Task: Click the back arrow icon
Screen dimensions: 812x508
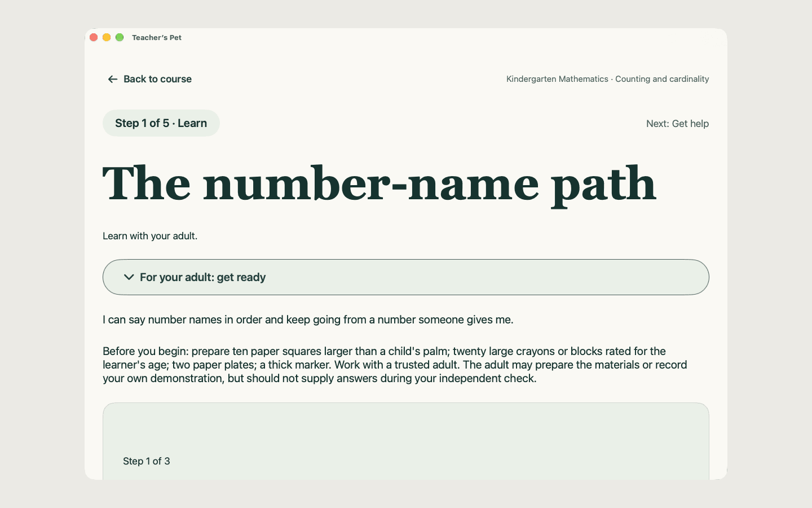Action: click(113, 79)
